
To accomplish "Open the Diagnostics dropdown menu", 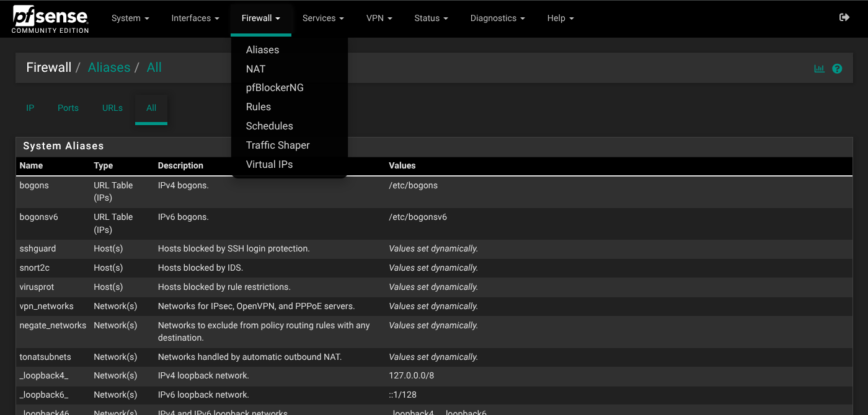I will click(x=497, y=18).
